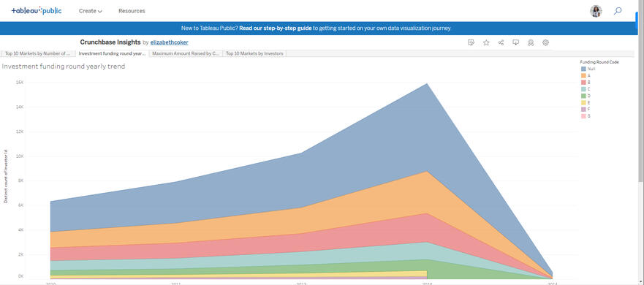Open the step-by-step guide link
The width and height of the screenshot is (644, 285).
click(275, 28)
